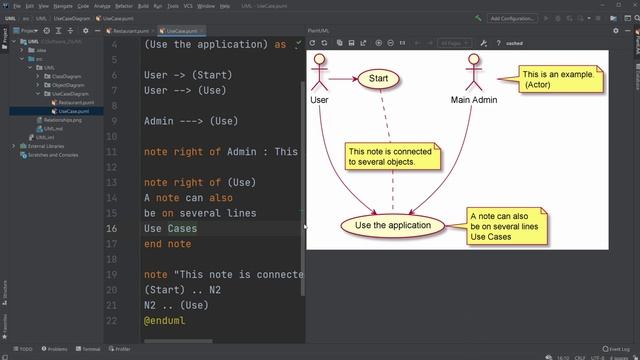The width and height of the screenshot is (640, 360).
Task: Open the File menu
Action: coord(17,6)
